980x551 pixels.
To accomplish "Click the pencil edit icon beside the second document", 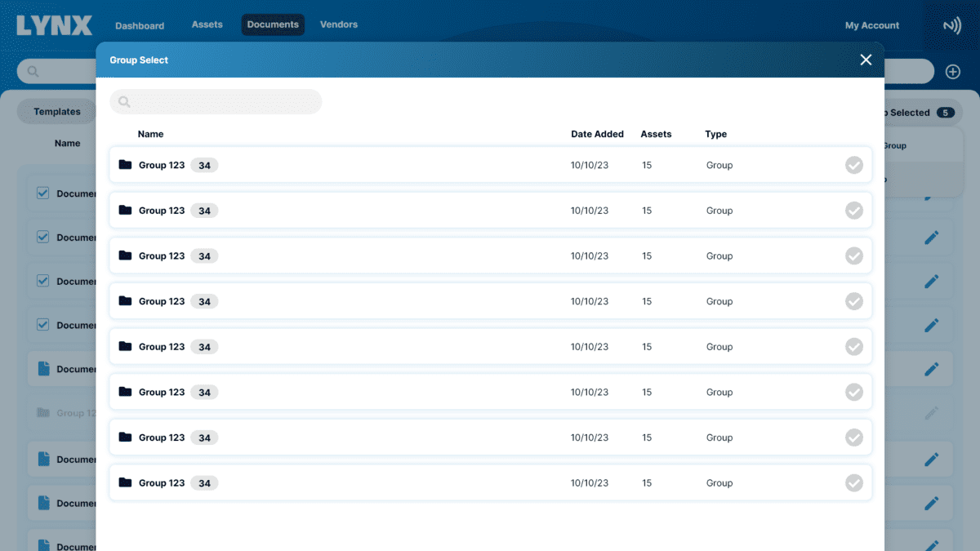I will click(931, 238).
